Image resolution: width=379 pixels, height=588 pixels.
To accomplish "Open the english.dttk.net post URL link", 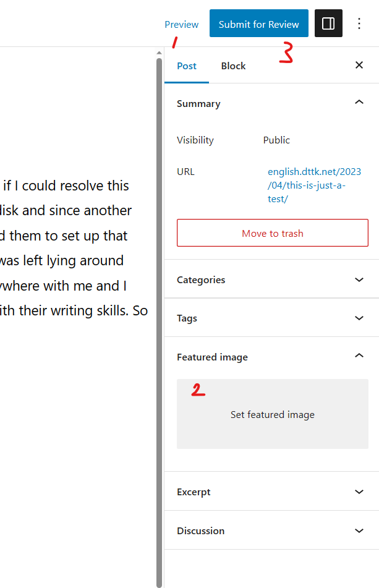I will (314, 185).
